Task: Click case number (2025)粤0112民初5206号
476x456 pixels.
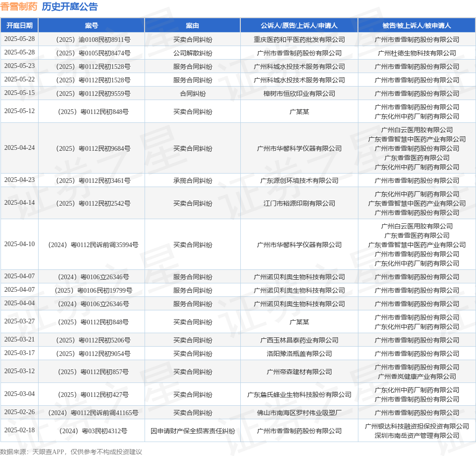Action: pos(93,340)
